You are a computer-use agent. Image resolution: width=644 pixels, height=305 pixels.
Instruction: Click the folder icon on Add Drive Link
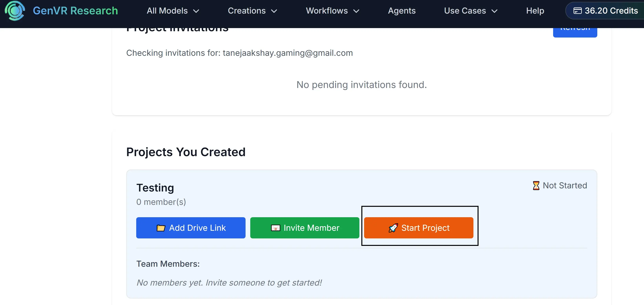[x=161, y=228]
